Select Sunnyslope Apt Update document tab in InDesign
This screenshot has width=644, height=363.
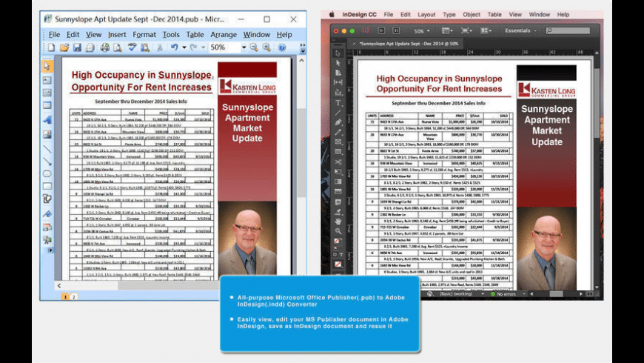click(x=409, y=43)
